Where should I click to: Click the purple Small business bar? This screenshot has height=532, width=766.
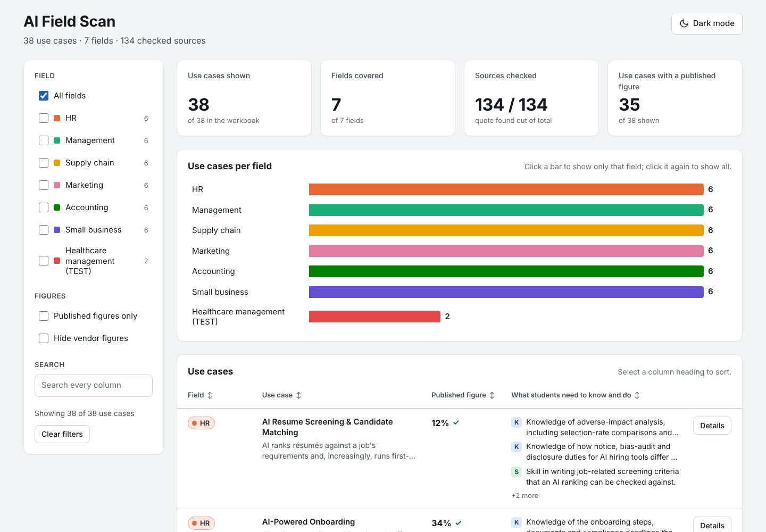506,292
